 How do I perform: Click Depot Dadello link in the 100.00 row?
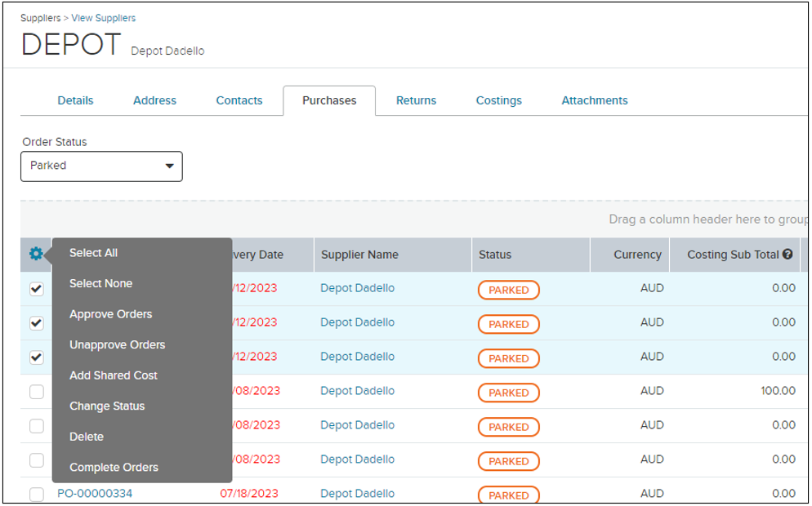pos(357,391)
